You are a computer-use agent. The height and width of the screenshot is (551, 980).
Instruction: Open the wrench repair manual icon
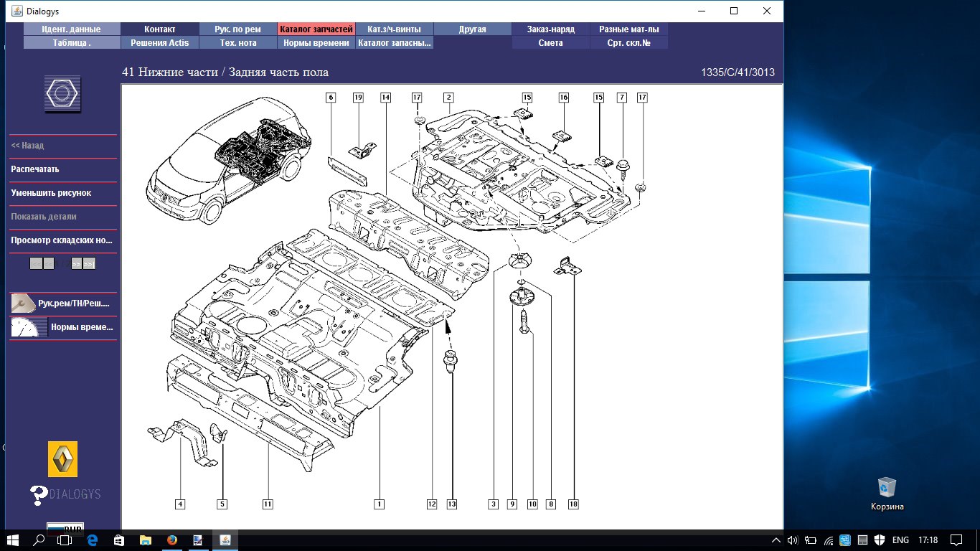23,303
